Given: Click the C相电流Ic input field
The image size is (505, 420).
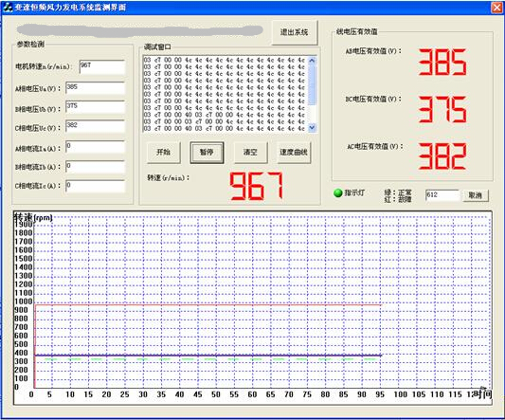Looking at the screenshot, I should click(x=95, y=187).
